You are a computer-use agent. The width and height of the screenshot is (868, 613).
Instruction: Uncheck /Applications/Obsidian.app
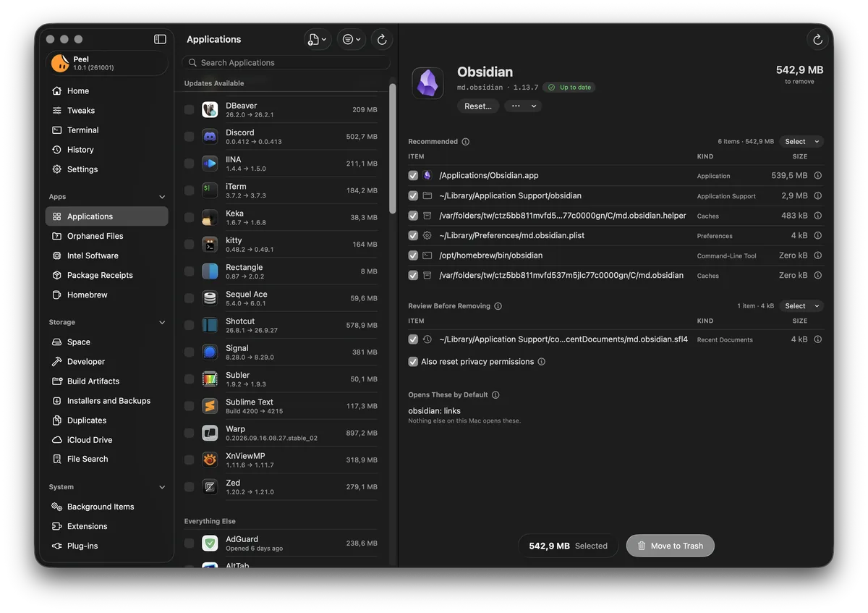point(413,175)
